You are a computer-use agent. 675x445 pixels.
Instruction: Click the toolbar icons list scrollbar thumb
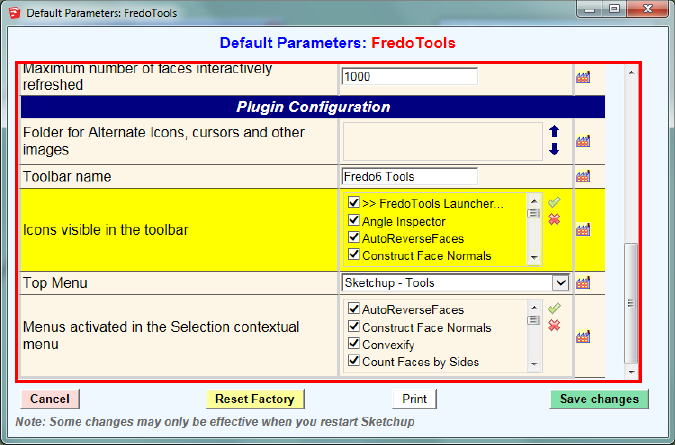[534, 213]
